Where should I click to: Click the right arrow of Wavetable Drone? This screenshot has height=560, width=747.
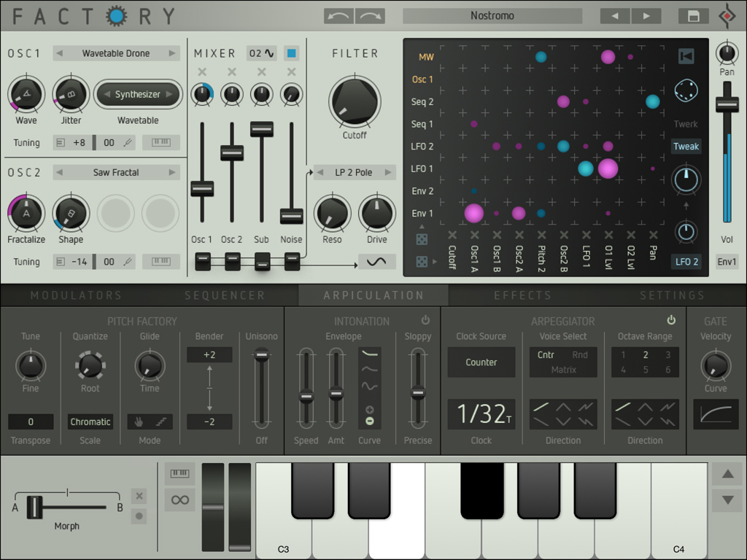(171, 53)
